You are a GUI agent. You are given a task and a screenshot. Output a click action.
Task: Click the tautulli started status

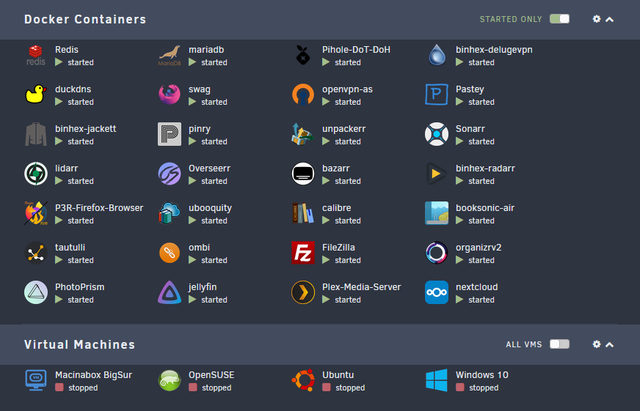pyautogui.click(x=74, y=260)
